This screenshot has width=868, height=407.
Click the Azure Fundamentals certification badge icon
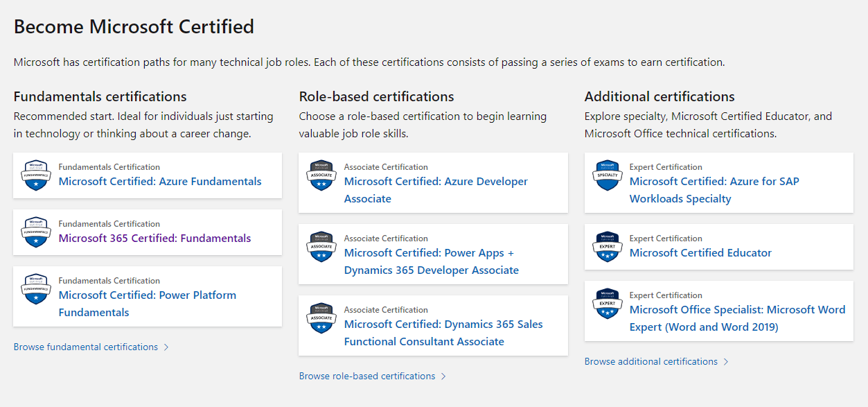[x=36, y=175]
